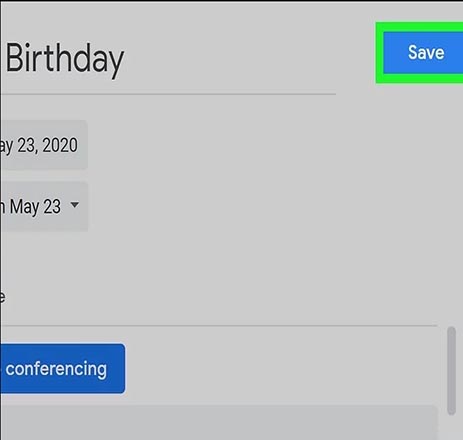
Task: Click the word conferencing on blue button
Action: [x=56, y=369]
